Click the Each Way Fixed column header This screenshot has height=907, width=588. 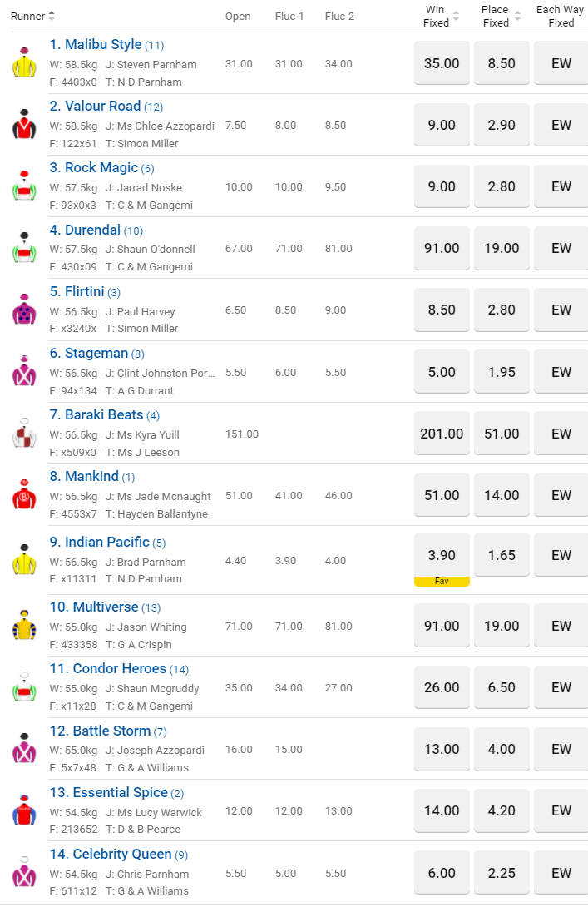point(561,17)
